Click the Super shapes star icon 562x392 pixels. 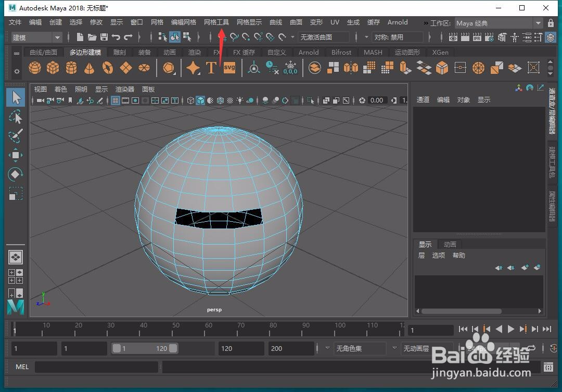(x=193, y=68)
